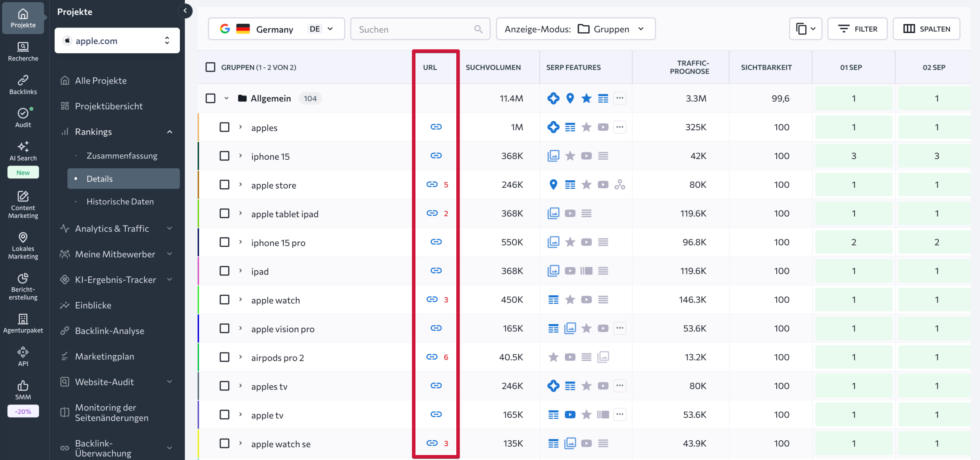Tick the Allgemein group checkbox
Viewport: 980px width, 460px height.
[211, 98]
